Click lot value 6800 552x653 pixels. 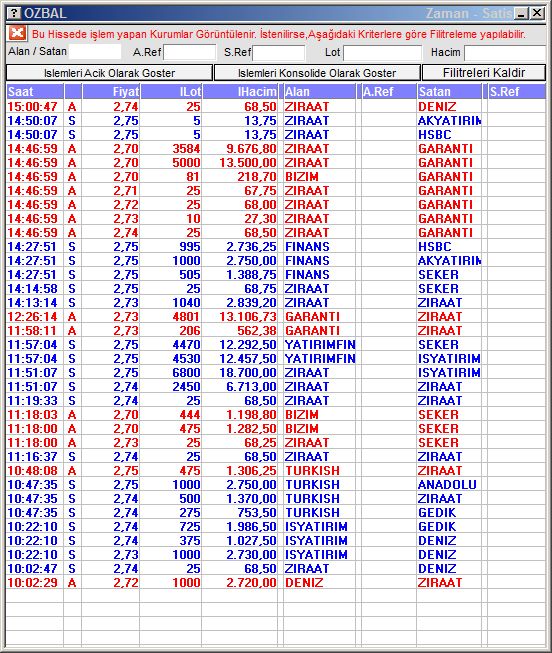(x=186, y=373)
